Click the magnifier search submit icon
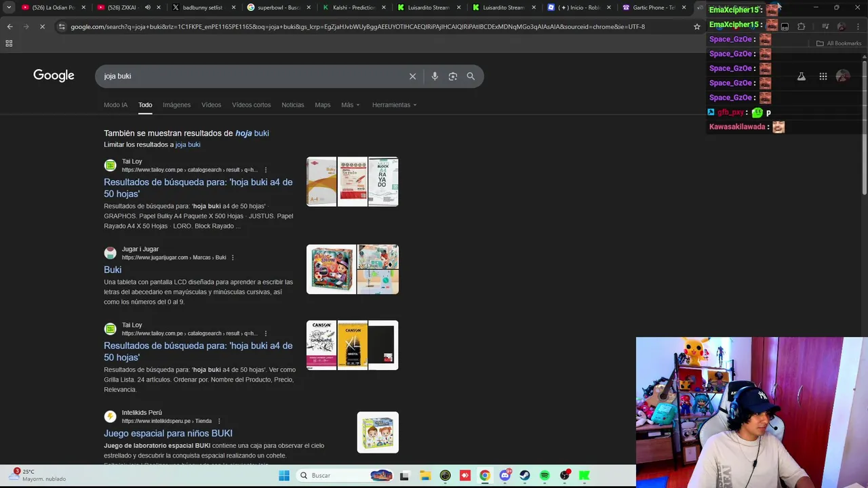 click(471, 76)
